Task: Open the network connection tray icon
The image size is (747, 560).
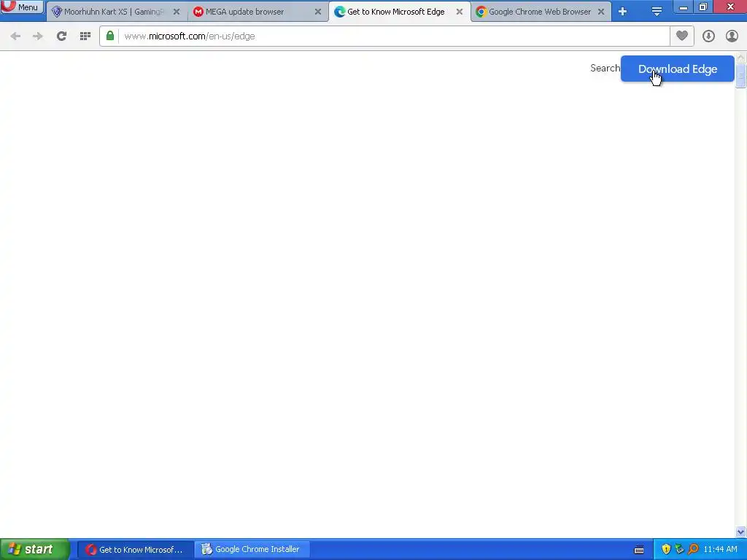Action: (x=679, y=550)
